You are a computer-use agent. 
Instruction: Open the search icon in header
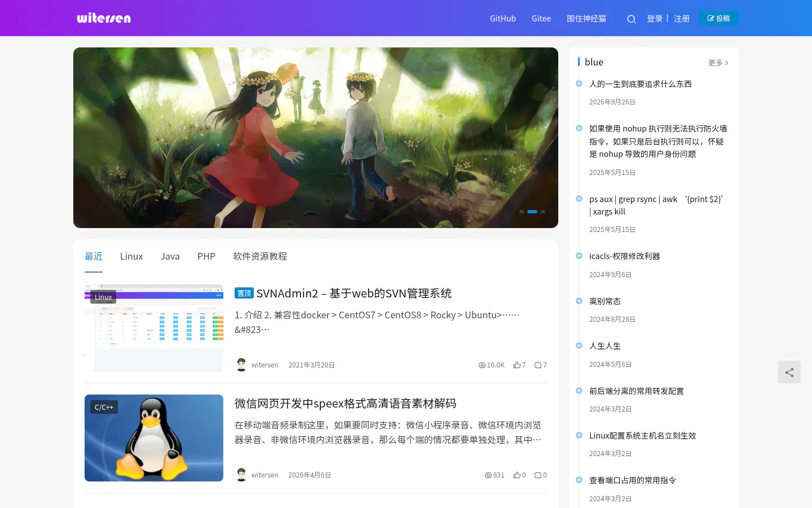[632, 19]
